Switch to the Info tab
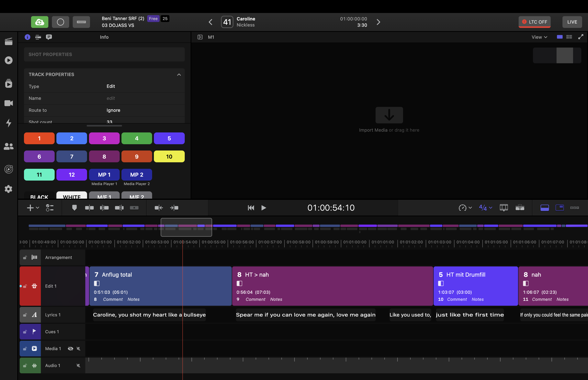 pos(27,37)
